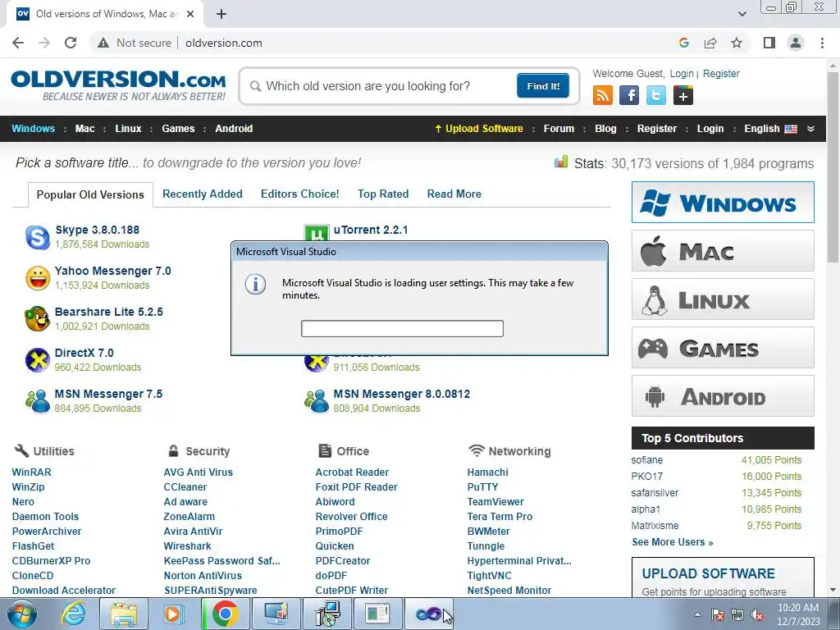This screenshot has height=630, width=840.
Task: Click the Skype app icon
Action: (38, 237)
